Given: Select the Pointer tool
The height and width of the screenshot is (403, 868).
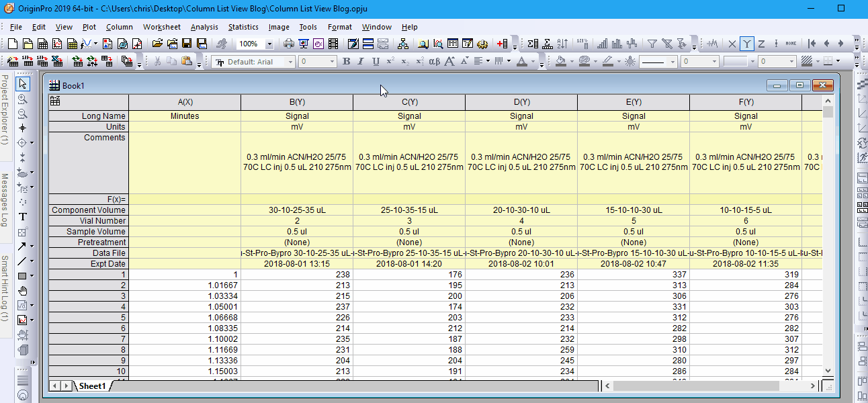Looking at the screenshot, I should [22, 83].
